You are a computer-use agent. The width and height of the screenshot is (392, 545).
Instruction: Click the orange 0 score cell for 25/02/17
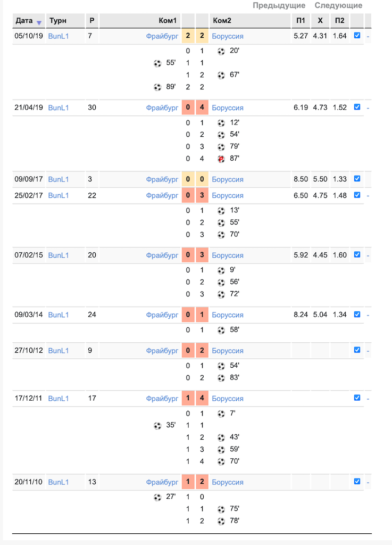click(x=188, y=195)
